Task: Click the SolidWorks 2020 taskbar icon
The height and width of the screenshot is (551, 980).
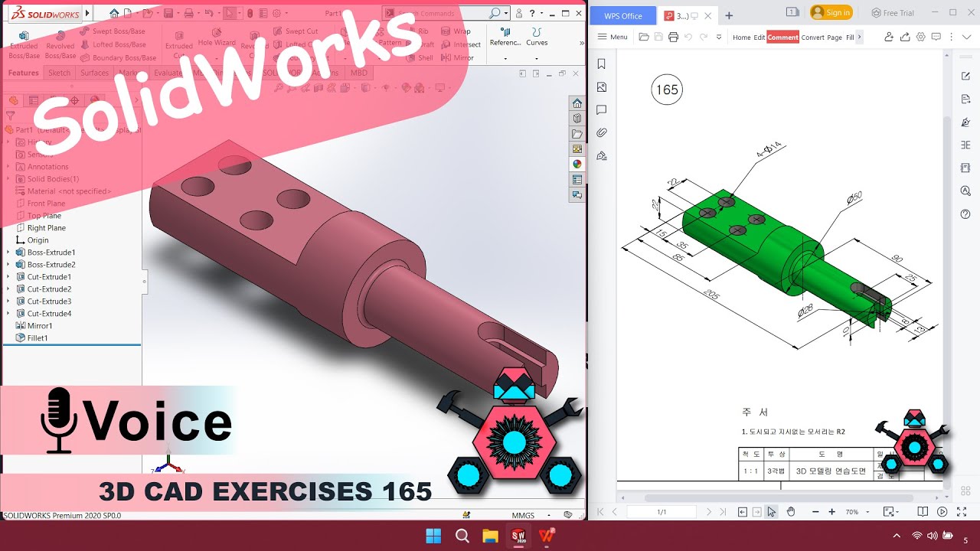Action: click(518, 536)
